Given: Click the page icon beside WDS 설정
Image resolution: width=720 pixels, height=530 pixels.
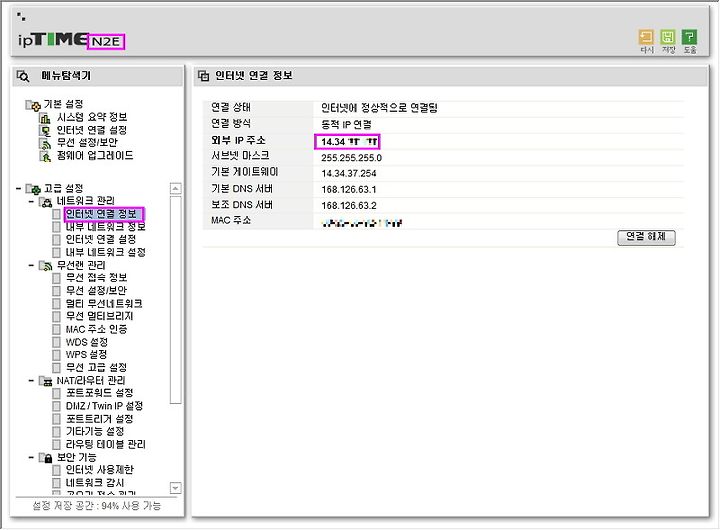Looking at the screenshot, I should tap(56, 343).
